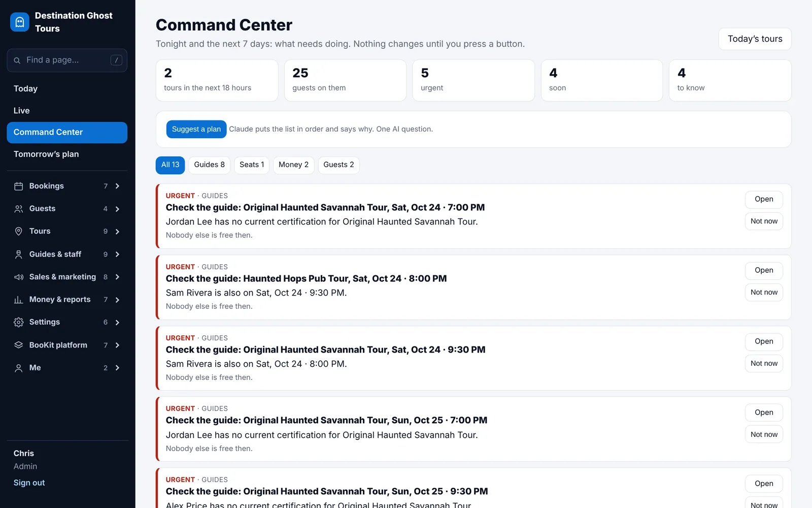Click the Money & reports chart icon
Viewport: 812px width, 508px height.
(19, 300)
